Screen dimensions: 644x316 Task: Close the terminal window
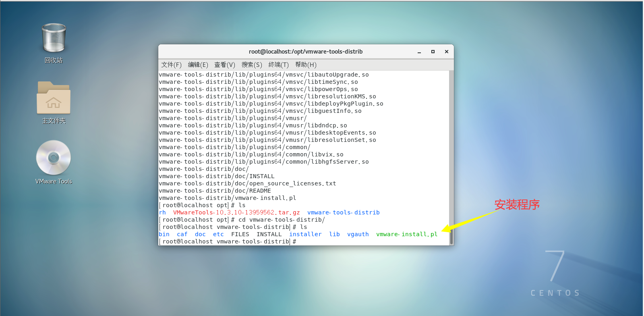pyautogui.click(x=447, y=52)
